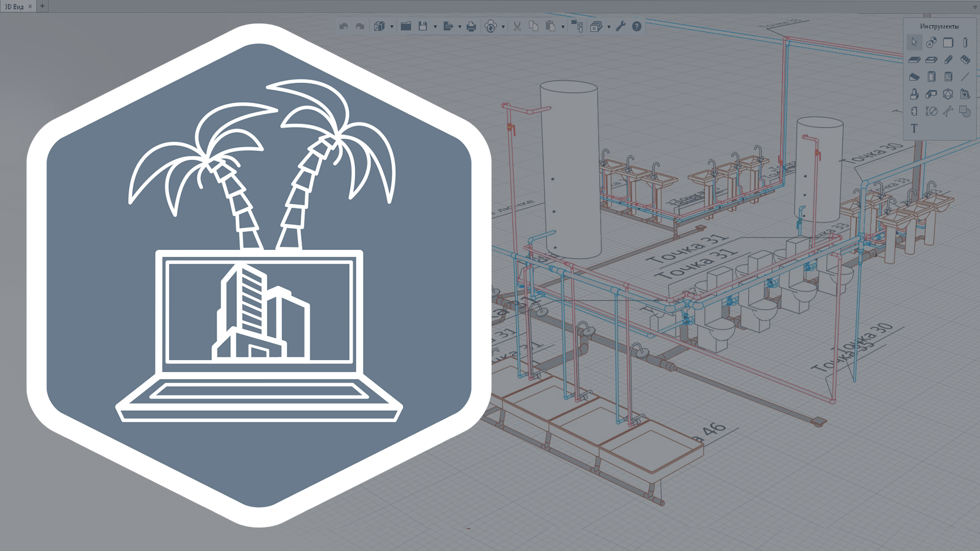Screen dimensions: 980x551
Task: Select the Axis tool in Инструменты
Action: (932, 42)
